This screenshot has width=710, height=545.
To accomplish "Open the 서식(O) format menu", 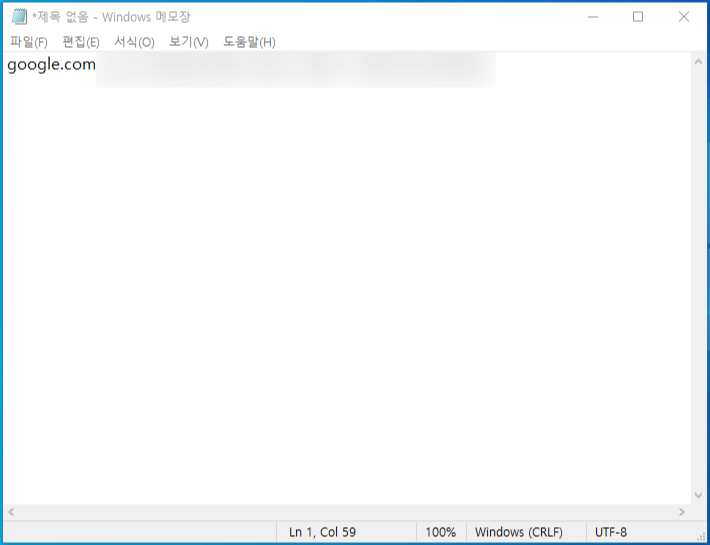I will (x=134, y=42).
